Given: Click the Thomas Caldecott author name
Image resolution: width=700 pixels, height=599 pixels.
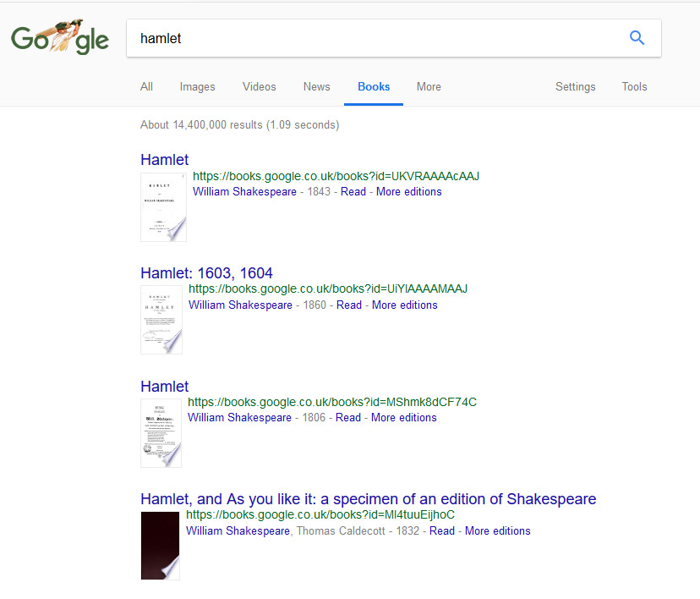Looking at the screenshot, I should (x=341, y=531).
